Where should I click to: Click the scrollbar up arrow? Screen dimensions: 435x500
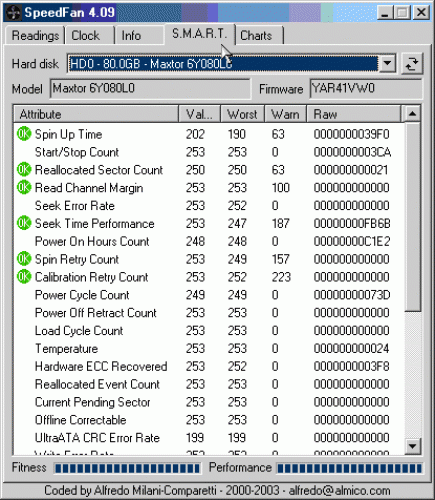click(412, 114)
